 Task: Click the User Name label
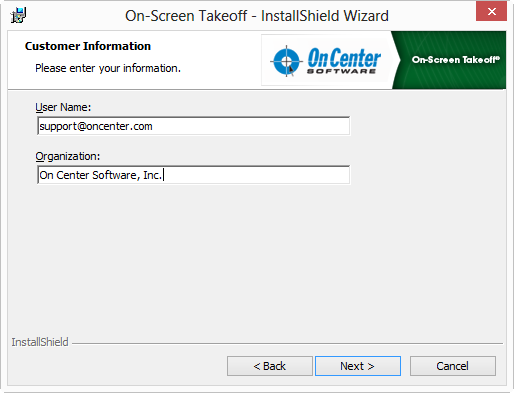click(63, 107)
